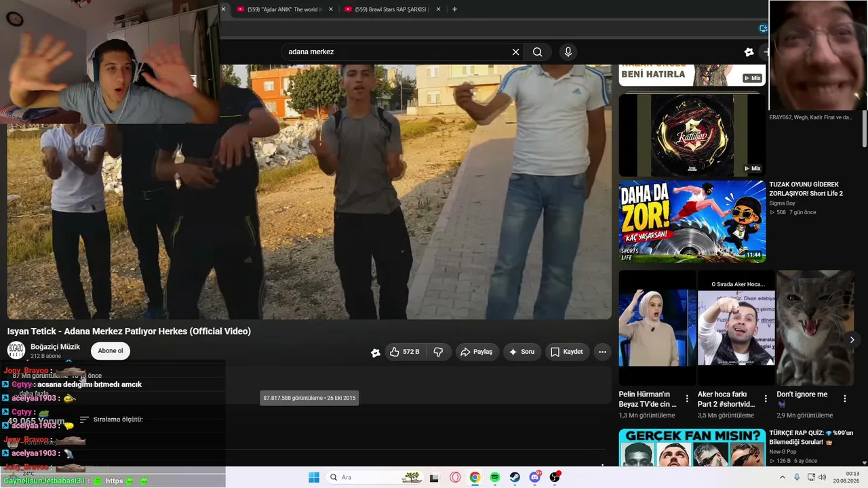868x488 pixels.
Task: Open the volume control in the tray
Action: coord(823,477)
